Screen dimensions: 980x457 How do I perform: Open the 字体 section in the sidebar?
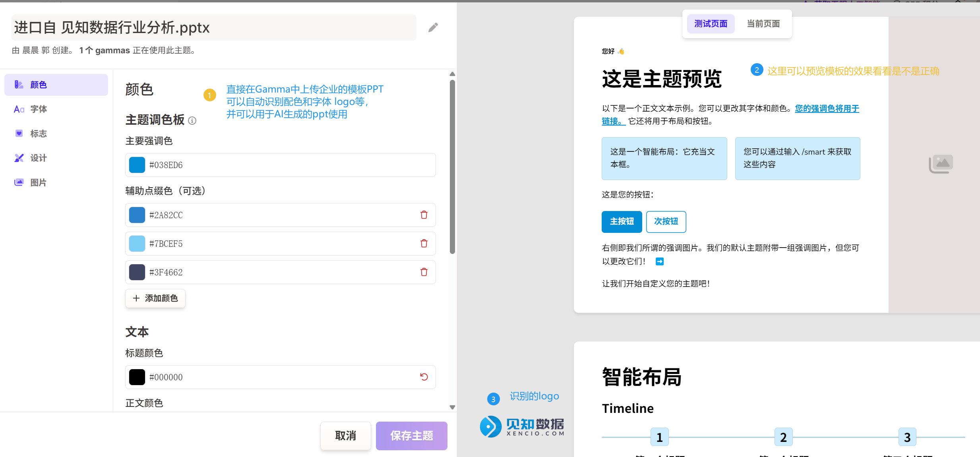tap(38, 109)
